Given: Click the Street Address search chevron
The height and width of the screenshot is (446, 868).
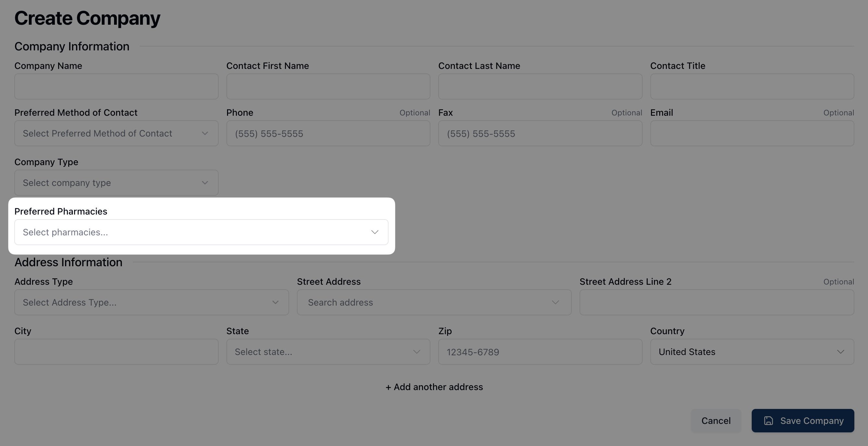Looking at the screenshot, I should 555,302.
